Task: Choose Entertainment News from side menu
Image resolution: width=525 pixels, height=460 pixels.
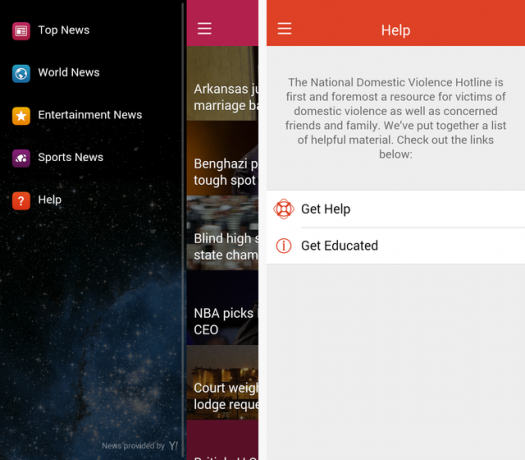Action: coord(90,115)
